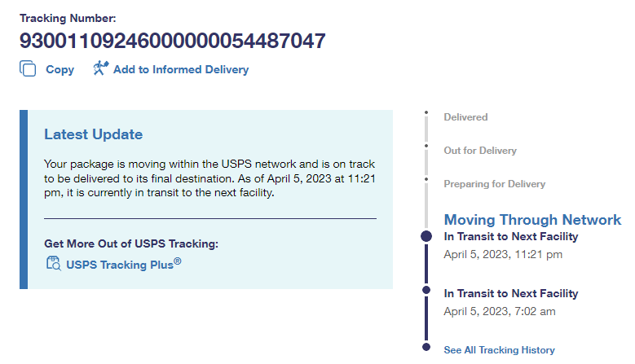The height and width of the screenshot is (364, 635).
Task: Open Add to Informed Delivery link
Action: (x=180, y=70)
